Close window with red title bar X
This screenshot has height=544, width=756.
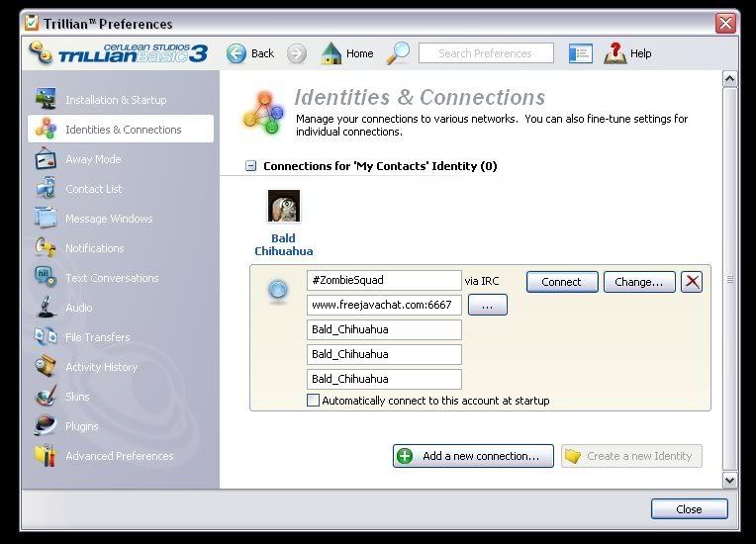pos(725,23)
